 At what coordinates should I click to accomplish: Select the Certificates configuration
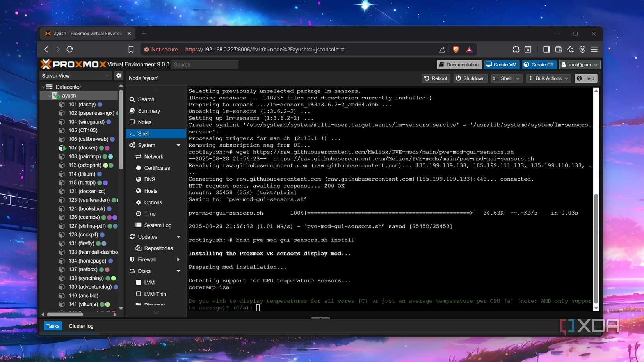click(157, 168)
